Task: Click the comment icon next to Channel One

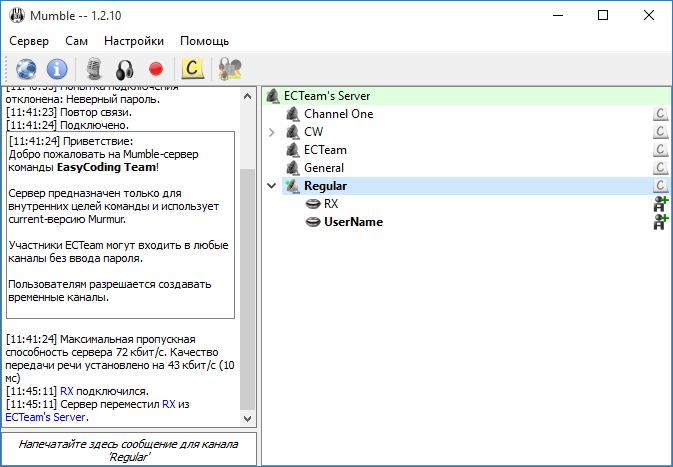Action: (660, 114)
